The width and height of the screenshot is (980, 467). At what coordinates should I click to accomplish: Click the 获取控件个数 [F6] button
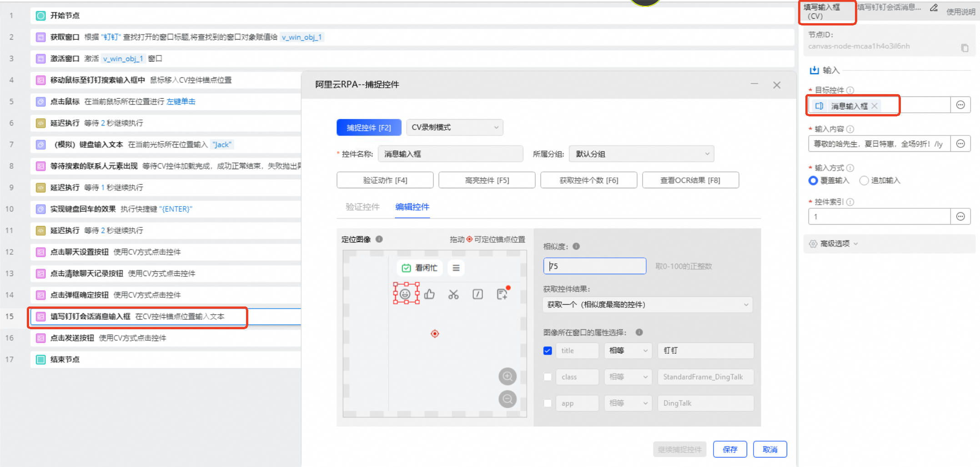coord(588,180)
